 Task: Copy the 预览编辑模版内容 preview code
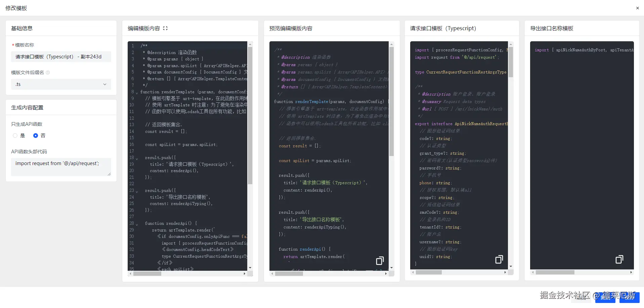(x=380, y=261)
